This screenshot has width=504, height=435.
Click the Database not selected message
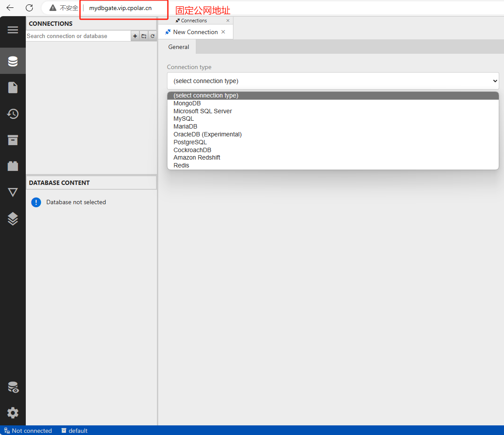tap(76, 202)
